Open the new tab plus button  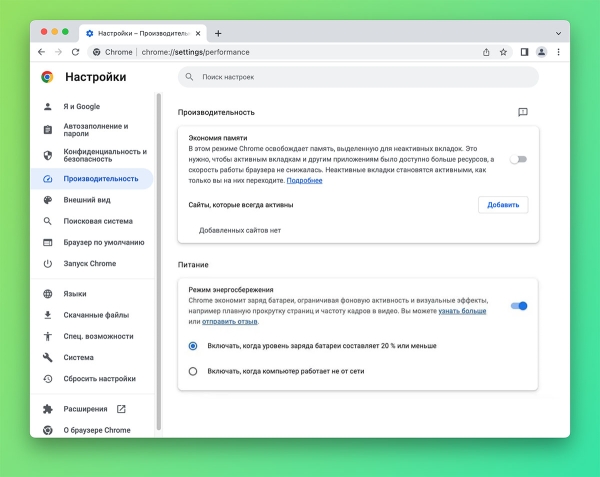tap(218, 33)
